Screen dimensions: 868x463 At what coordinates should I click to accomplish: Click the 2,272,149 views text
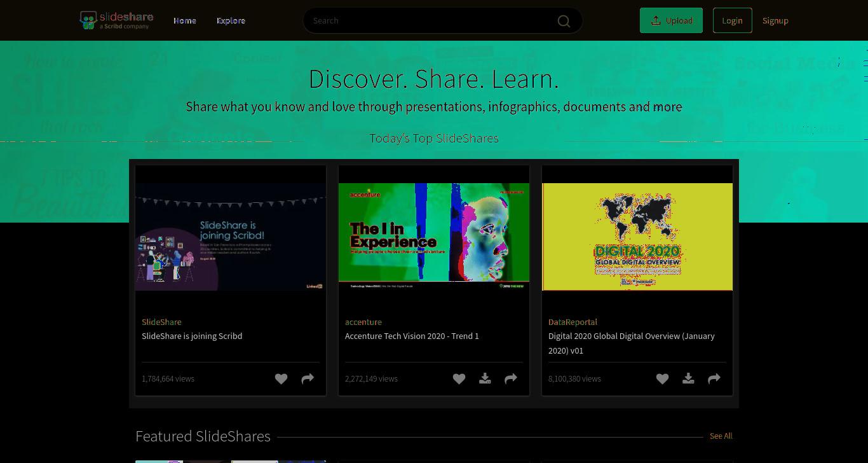371,378
